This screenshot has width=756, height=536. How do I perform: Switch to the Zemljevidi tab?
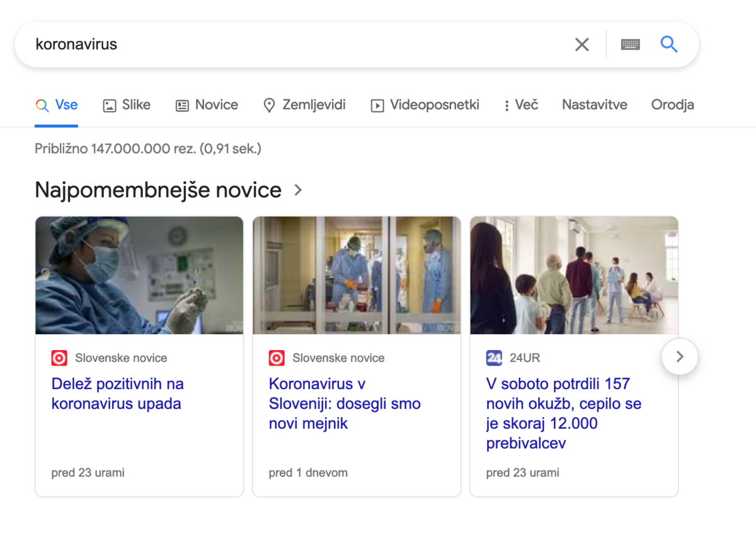(304, 105)
